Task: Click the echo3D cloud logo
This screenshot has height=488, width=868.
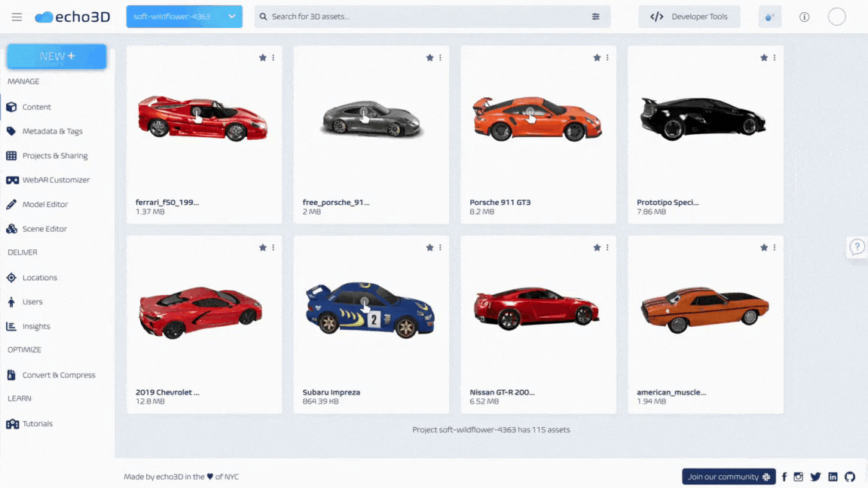Action: coord(72,17)
